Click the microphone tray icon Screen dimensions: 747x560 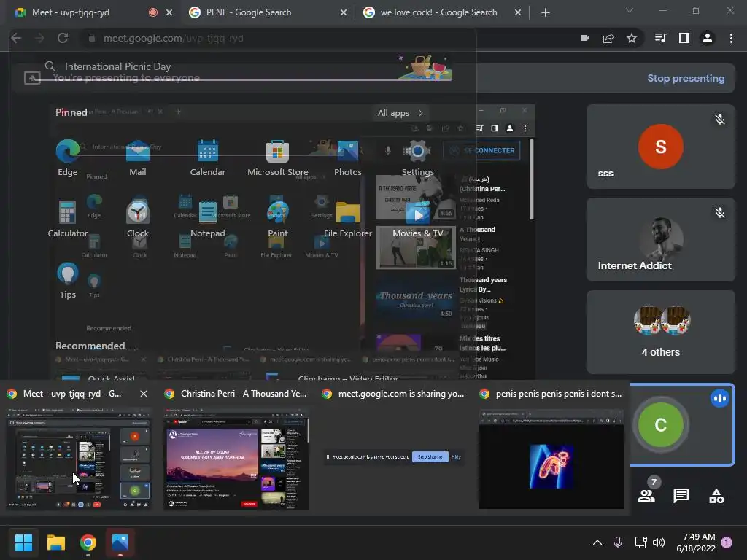pyautogui.click(x=618, y=542)
